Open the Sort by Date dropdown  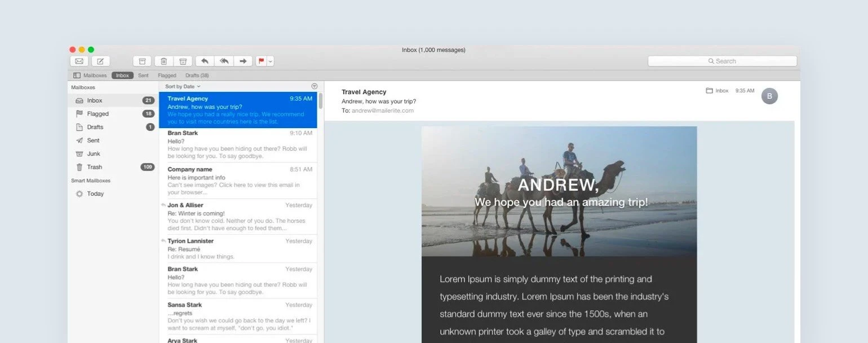[183, 86]
